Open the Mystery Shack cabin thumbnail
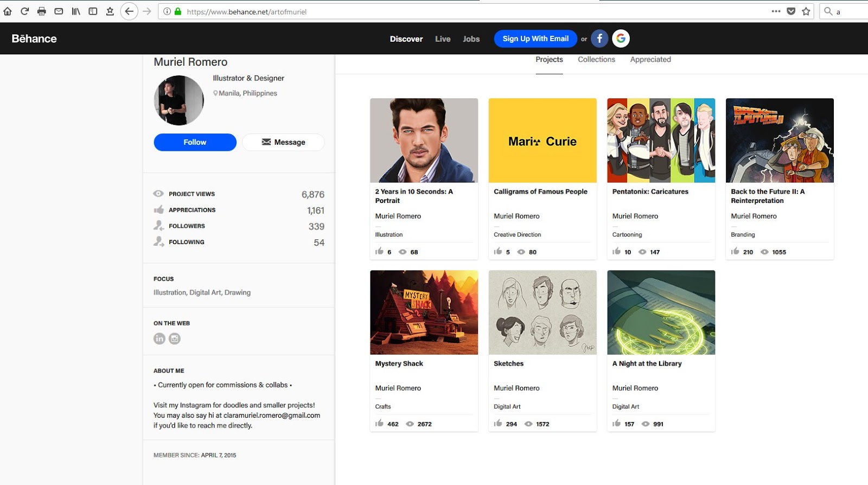Viewport: 868px width, 485px height. coord(424,312)
